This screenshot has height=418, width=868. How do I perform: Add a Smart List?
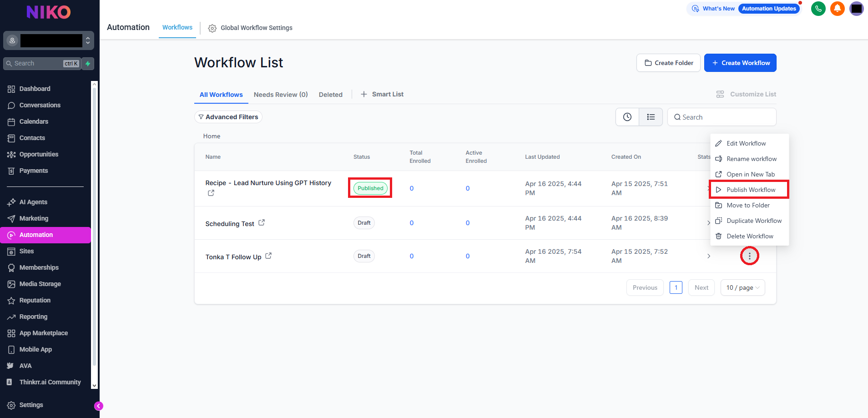tap(382, 94)
